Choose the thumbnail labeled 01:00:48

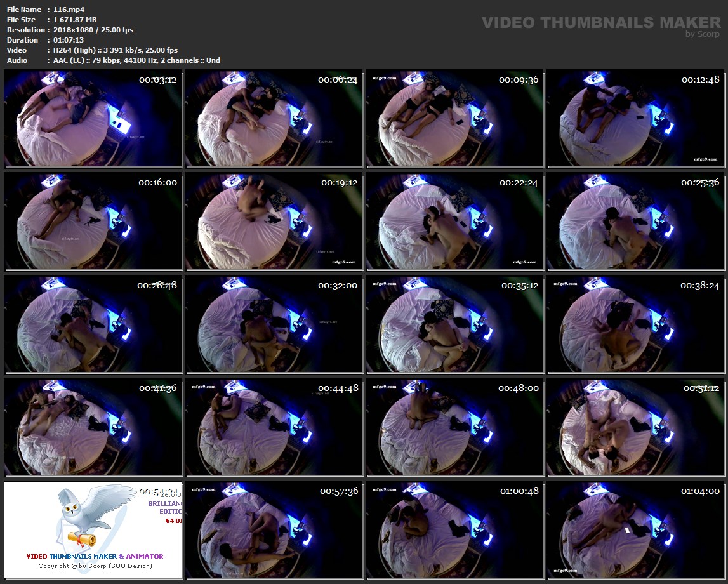(455, 530)
